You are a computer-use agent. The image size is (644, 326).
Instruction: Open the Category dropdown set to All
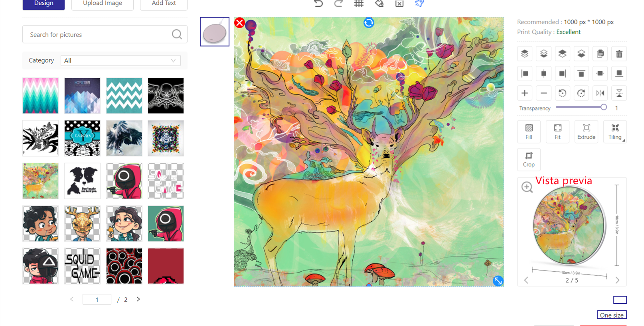pos(121,61)
